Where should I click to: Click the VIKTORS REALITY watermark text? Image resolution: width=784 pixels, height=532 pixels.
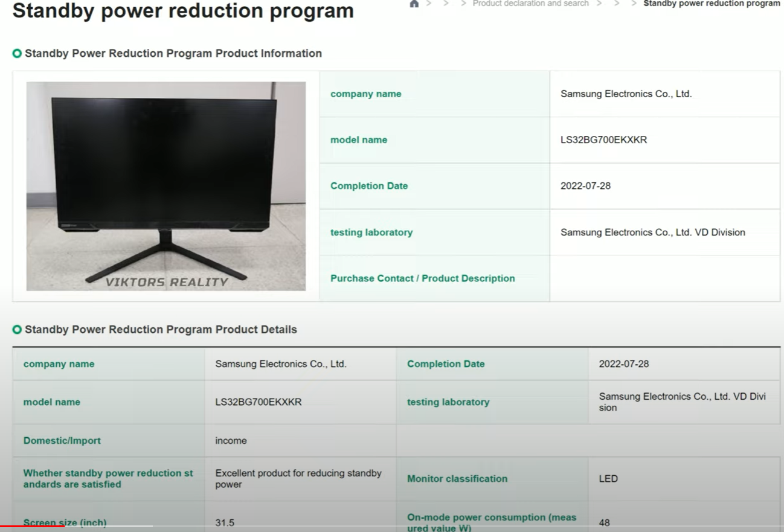167,282
